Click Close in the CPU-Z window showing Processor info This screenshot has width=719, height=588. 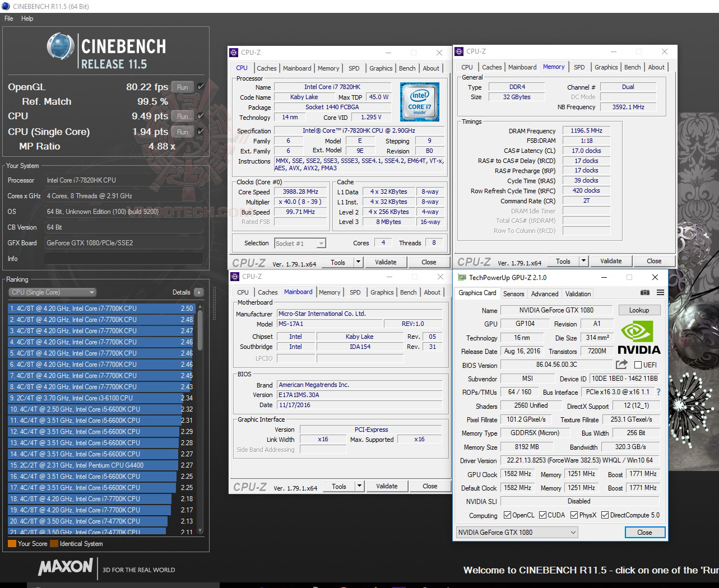click(429, 262)
